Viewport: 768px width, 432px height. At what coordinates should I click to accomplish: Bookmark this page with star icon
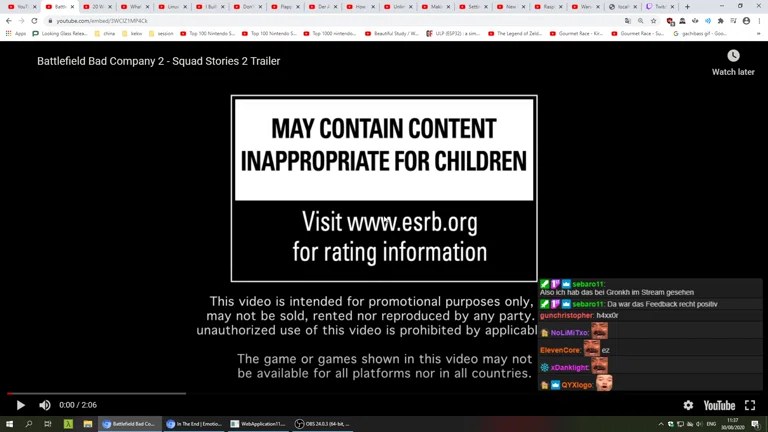(x=654, y=20)
